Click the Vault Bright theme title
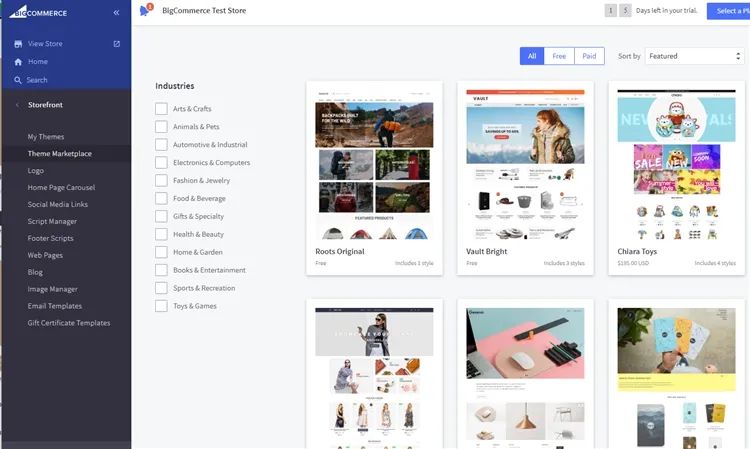 486,252
